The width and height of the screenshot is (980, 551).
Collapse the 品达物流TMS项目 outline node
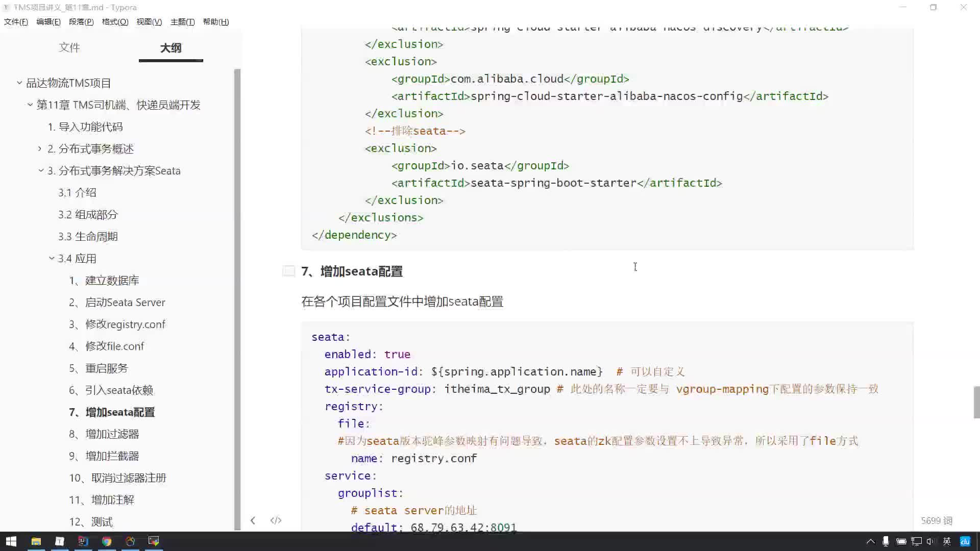[19, 82]
